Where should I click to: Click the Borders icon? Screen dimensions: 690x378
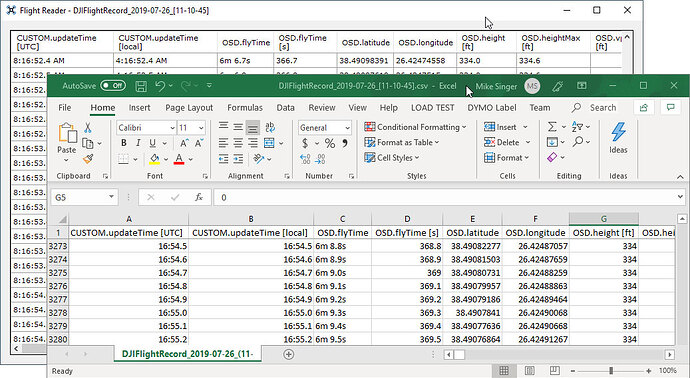124,159
